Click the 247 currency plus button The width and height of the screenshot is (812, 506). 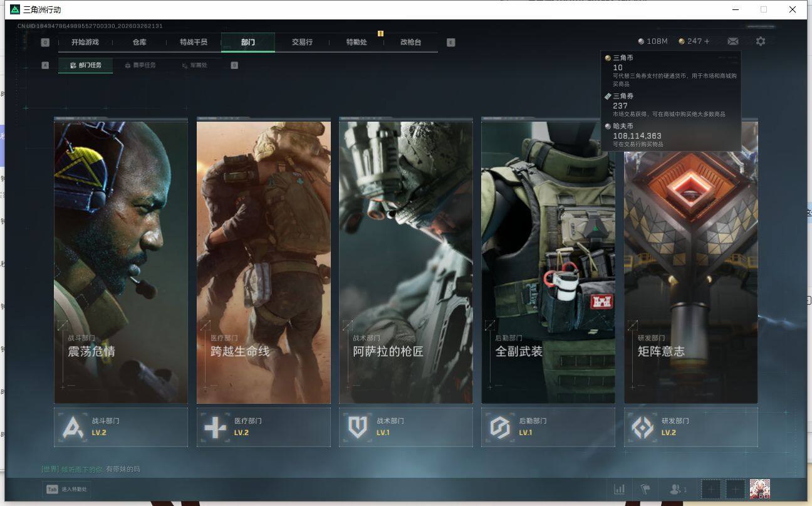point(707,41)
